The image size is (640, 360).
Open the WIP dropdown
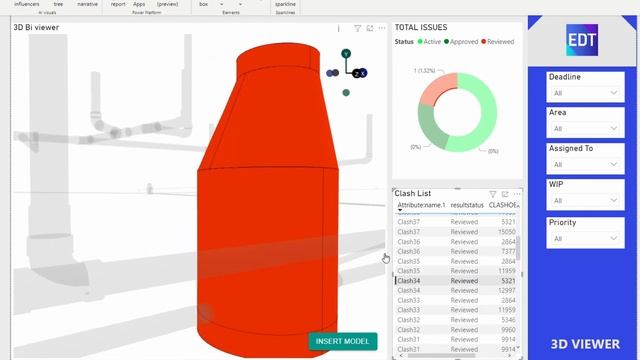coord(585,200)
